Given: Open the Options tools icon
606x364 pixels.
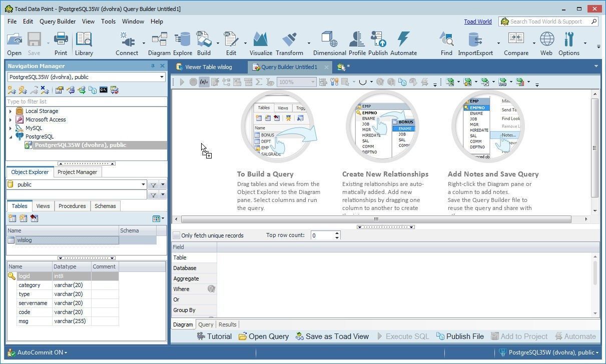Looking at the screenshot, I should click(x=569, y=43).
